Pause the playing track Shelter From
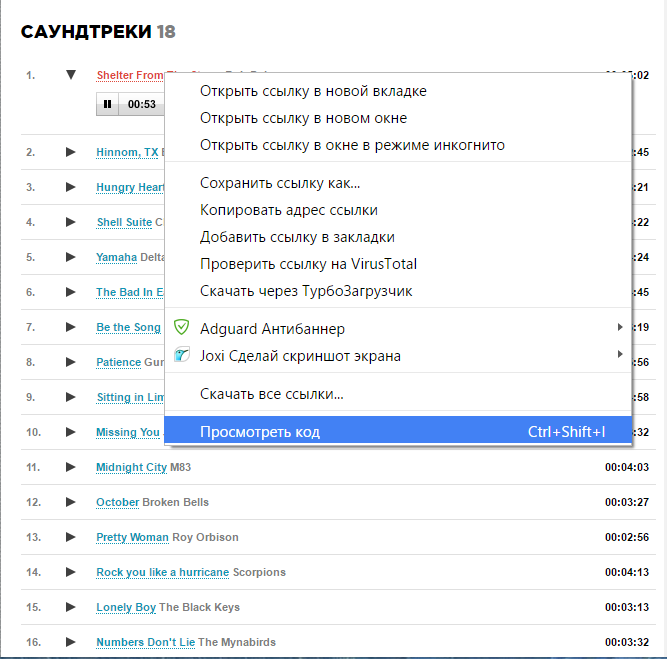667x659 pixels. (x=107, y=104)
